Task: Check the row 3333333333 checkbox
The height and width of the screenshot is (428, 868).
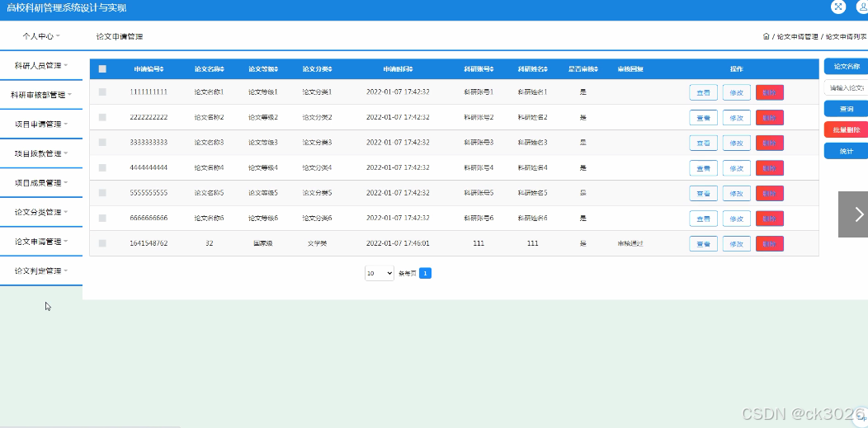Action: pos(102,142)
